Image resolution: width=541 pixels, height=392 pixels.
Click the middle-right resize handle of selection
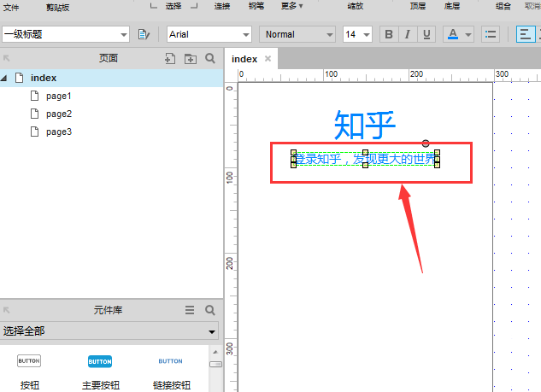coord(437,159)
